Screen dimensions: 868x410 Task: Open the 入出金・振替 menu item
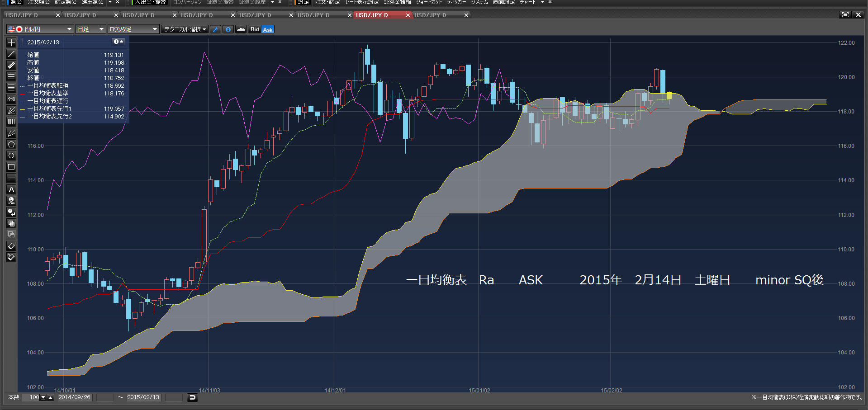(150, 2)
